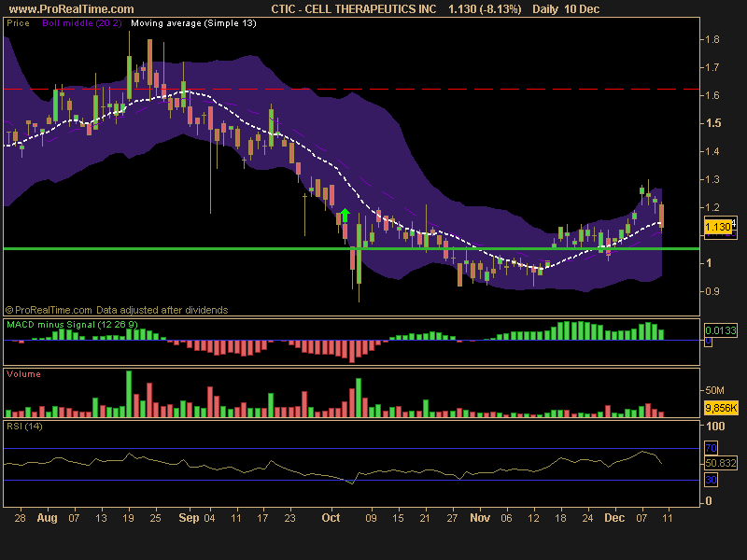Click the 21 date label on axis

click(x=425, y=518)
